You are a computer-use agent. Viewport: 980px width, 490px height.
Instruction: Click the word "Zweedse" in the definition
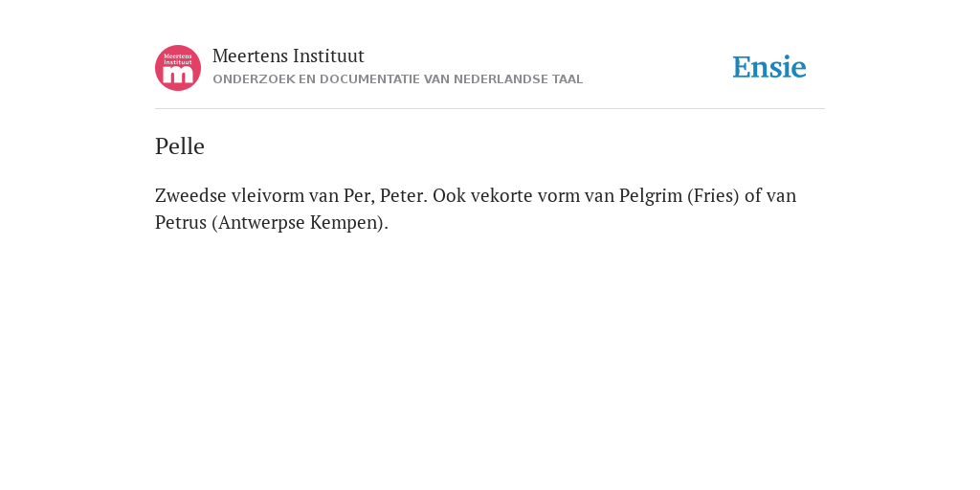click(190, 195)
